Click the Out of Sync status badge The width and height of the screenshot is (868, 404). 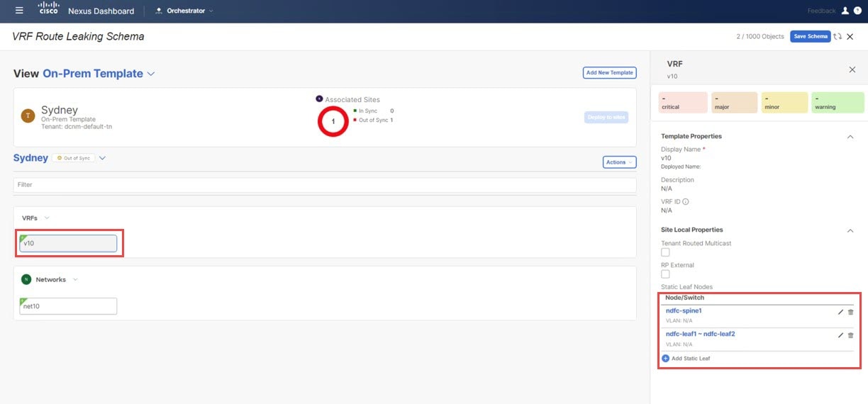[x=73, y=158]
